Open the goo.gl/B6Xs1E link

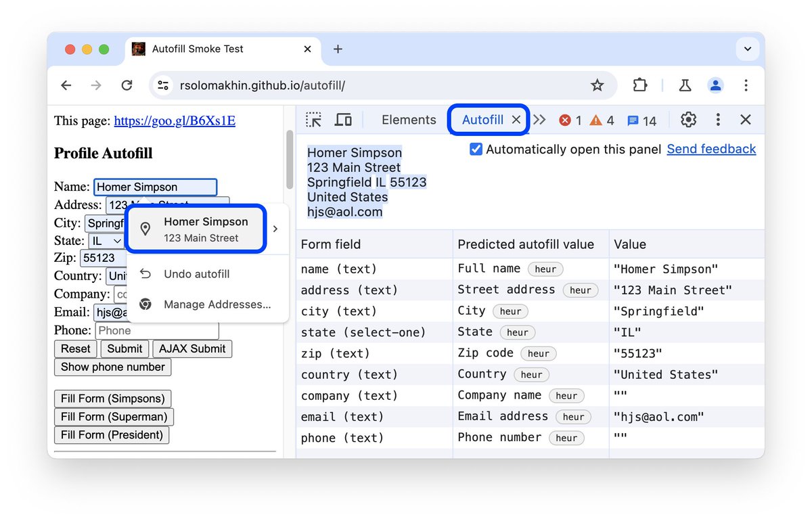(175, 121)
